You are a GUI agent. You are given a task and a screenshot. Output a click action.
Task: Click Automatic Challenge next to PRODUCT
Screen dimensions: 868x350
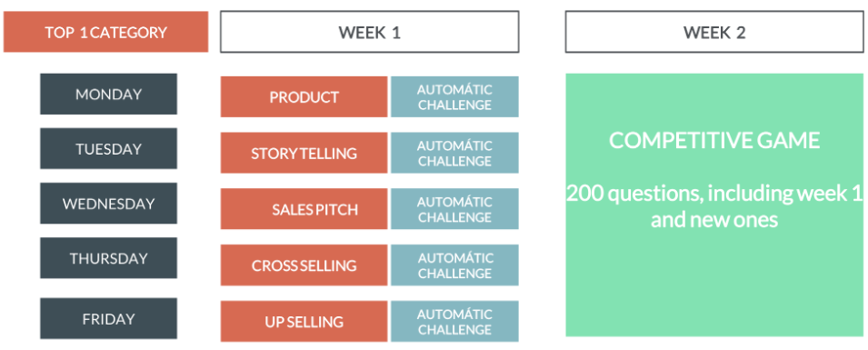coord(454,97)
